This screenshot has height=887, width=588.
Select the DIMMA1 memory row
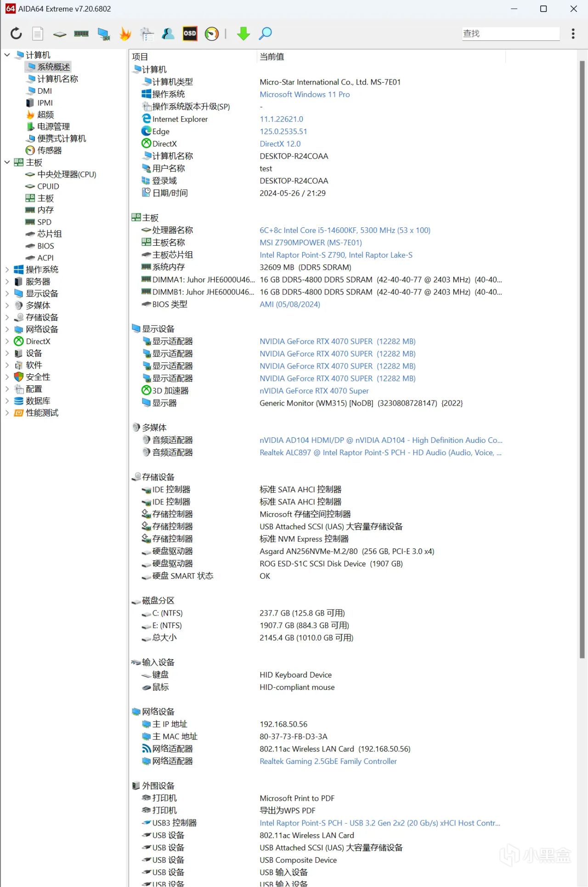pyautogui.click(x=317, y=280)
